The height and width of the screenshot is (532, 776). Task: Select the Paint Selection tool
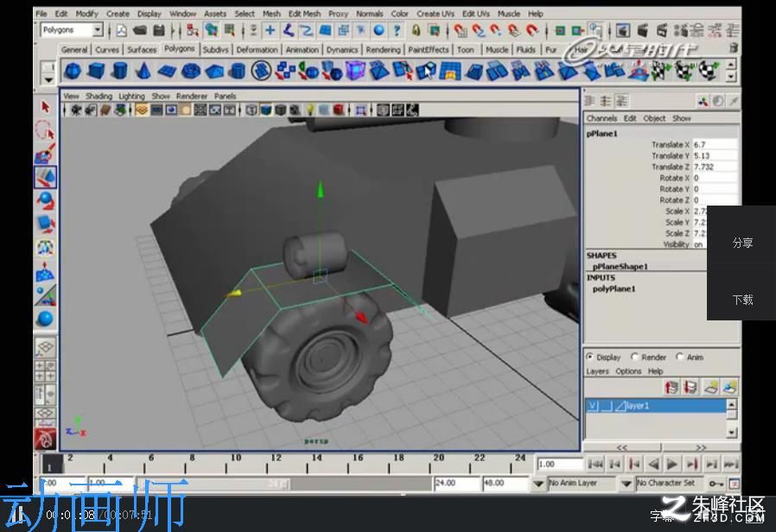[46, 153]
